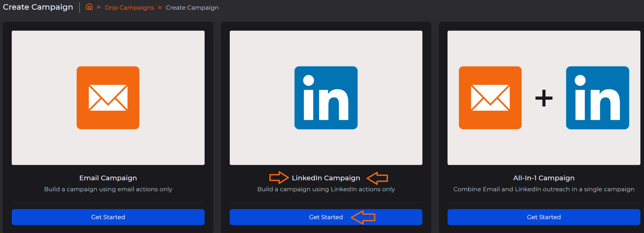Click the Create Campaign breadcrumb text

coord(192,8)
